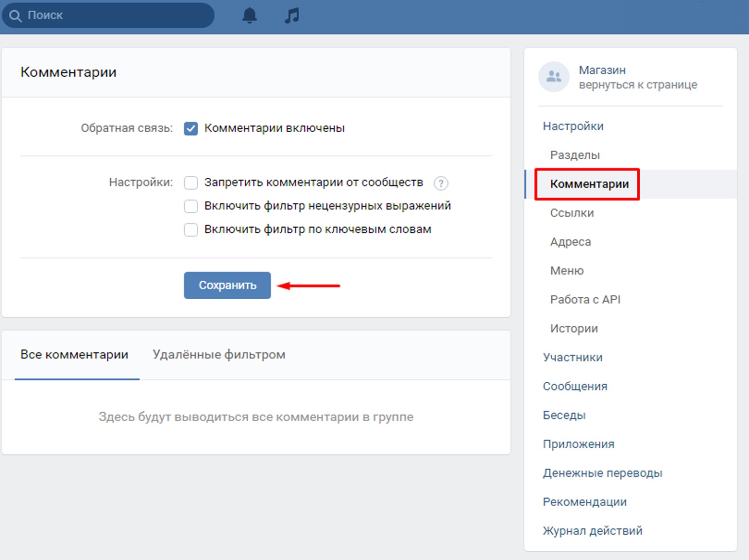
Task: Type in the Поиск search field
Action: point(117,16)
